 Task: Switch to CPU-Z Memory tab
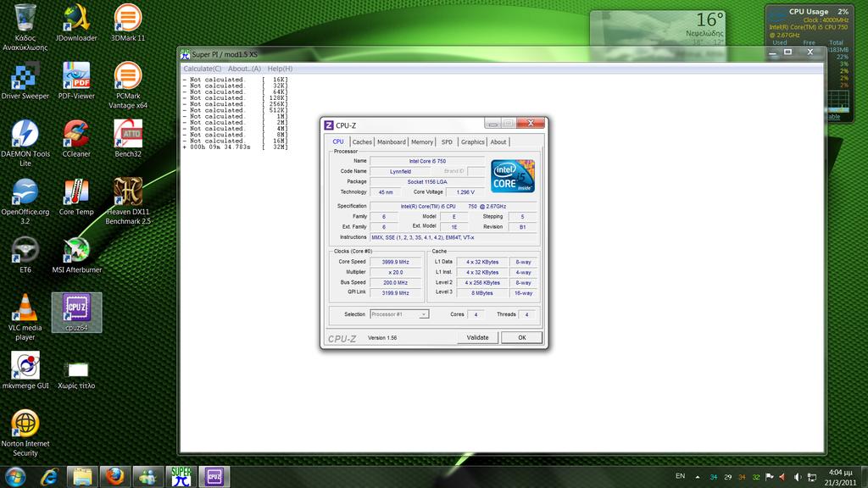tap(422, 142)
